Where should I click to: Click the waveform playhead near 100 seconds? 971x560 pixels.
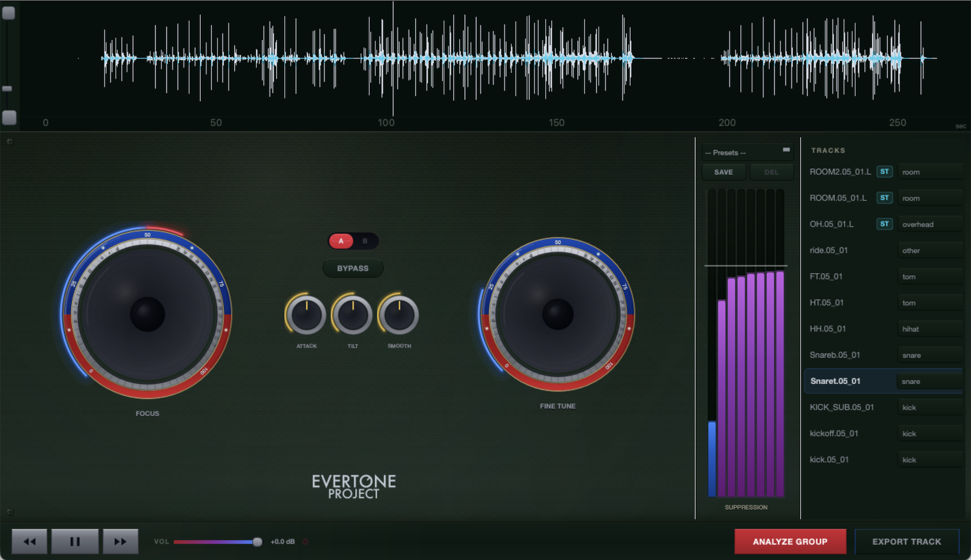(x=393, y=58)
